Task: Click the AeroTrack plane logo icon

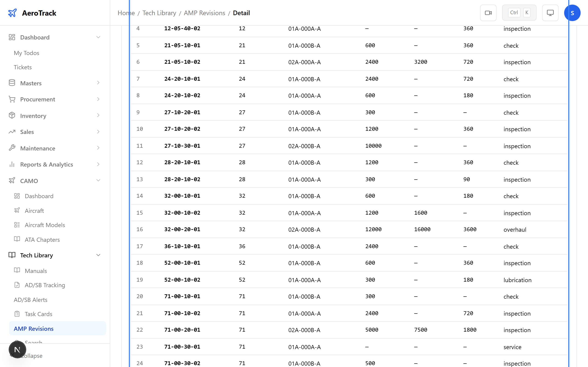Action: point(12,13)
